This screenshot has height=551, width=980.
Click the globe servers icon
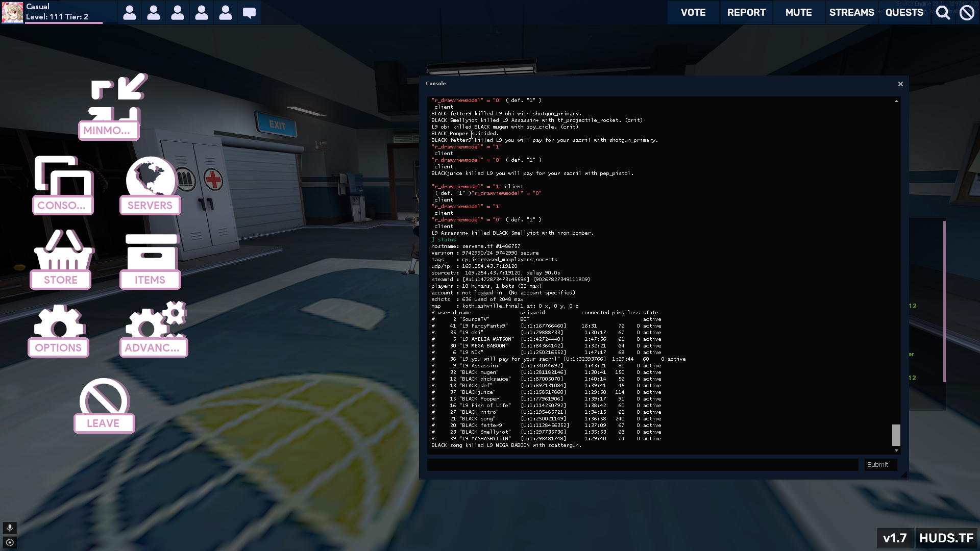click(150, 176)
